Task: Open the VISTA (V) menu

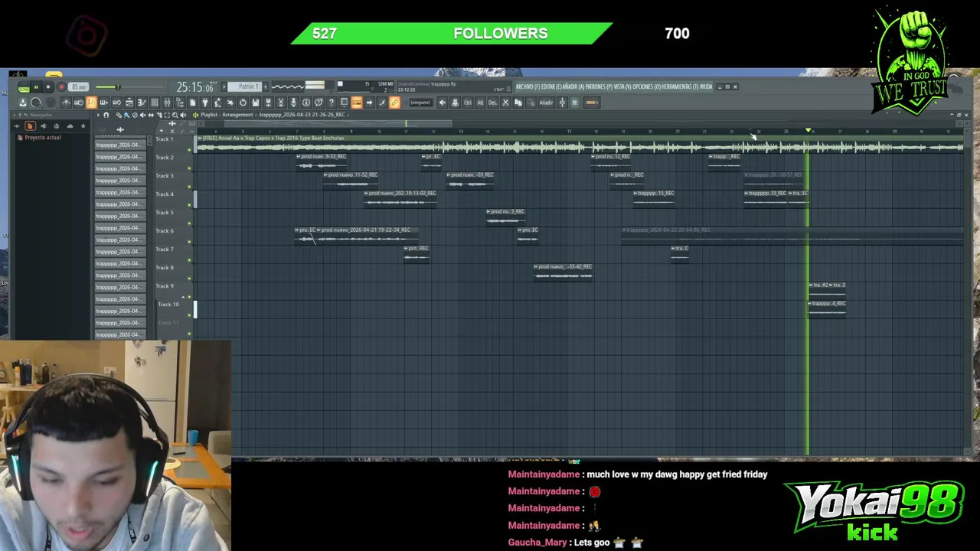Action: click(x=622, y=86)
